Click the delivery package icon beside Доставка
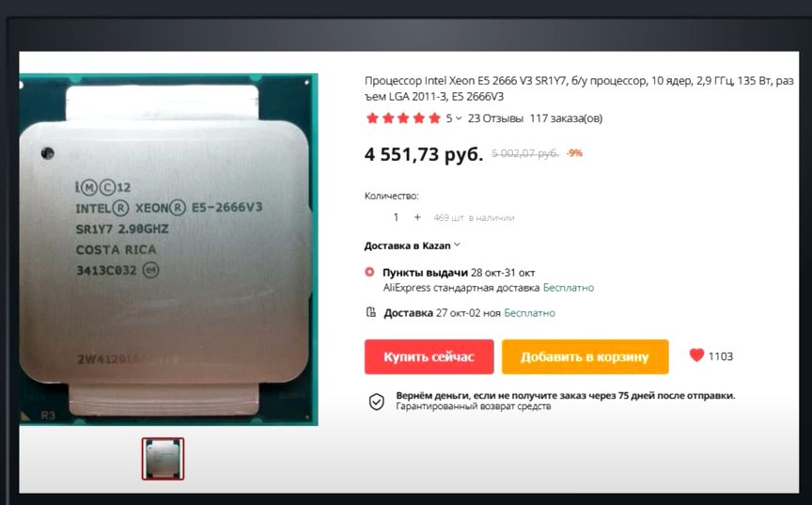812x505 pixels. click(x=371, y=312)
